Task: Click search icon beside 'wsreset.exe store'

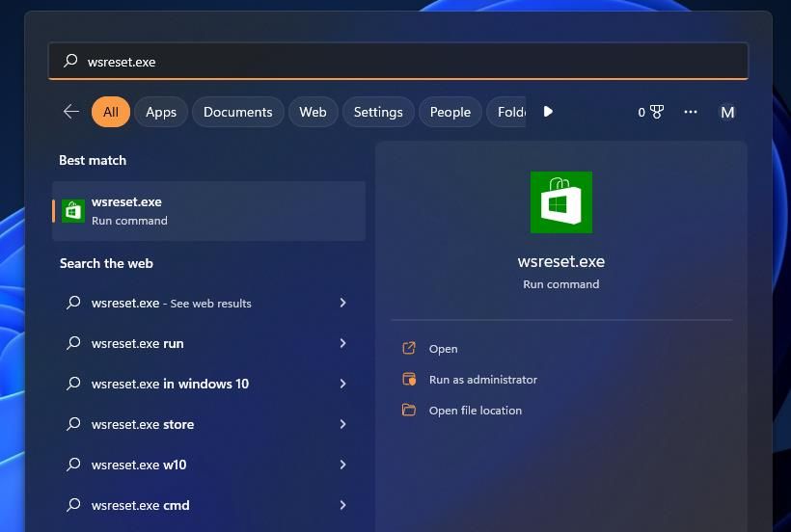Action: [73, 424]
